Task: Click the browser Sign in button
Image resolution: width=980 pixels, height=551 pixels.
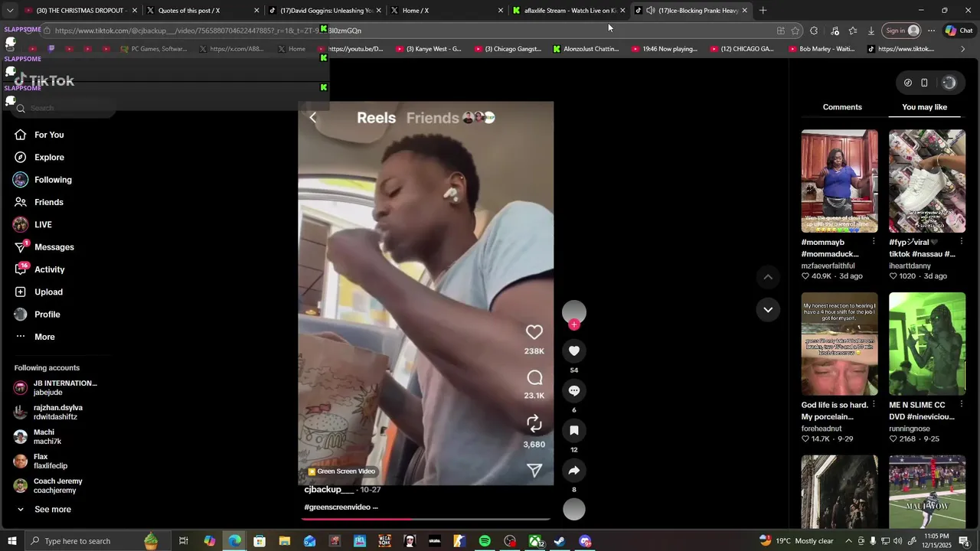Action: pos(902,31)
